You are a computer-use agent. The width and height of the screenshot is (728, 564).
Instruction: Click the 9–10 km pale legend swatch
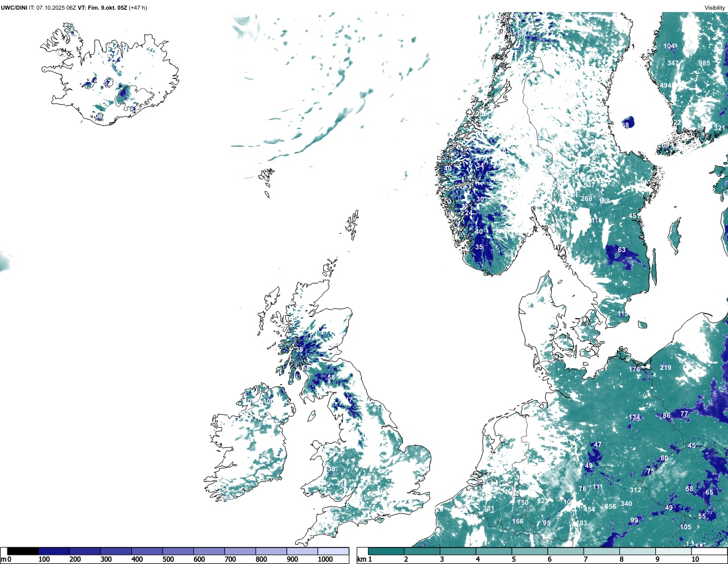674,551
